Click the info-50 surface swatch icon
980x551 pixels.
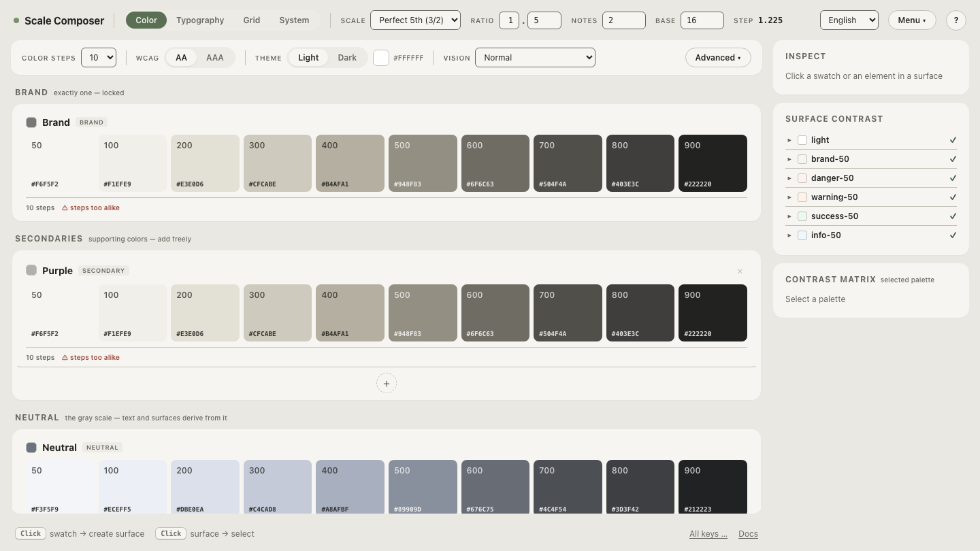click(802, 235)
